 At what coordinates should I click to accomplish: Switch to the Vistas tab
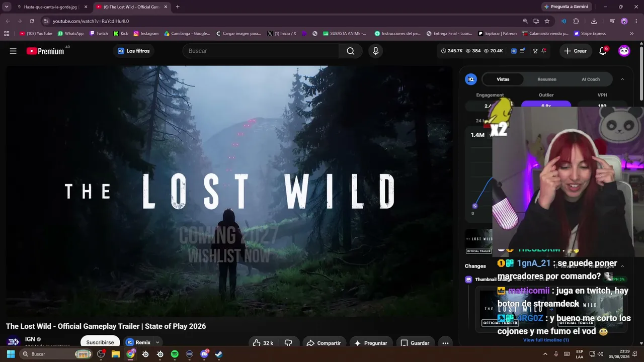[503, 79]
